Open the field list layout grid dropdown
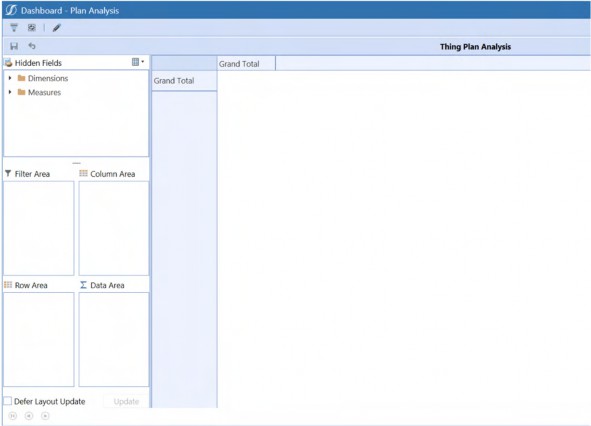This screenshot has width=591, height=426. 138,62
